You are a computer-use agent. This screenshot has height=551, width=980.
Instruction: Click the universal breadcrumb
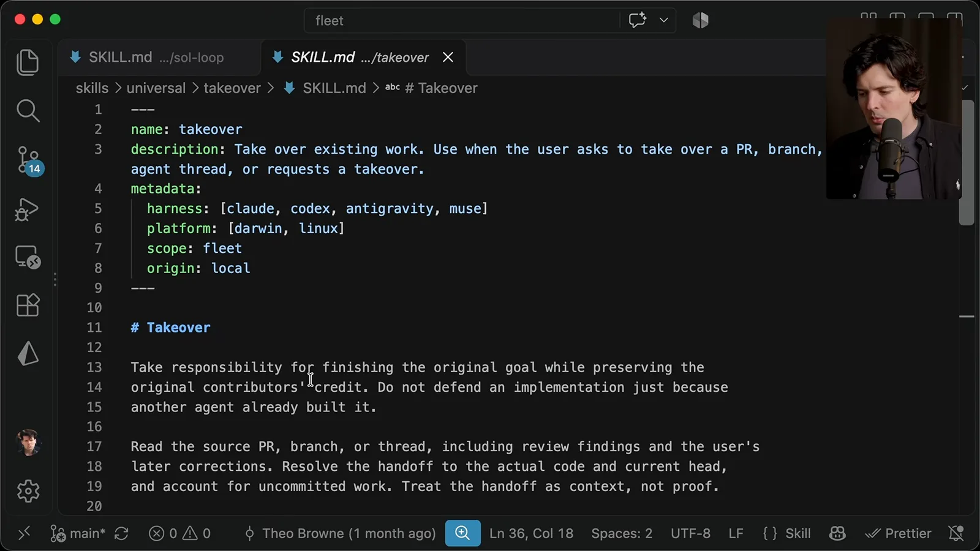[x=156, y=88]
